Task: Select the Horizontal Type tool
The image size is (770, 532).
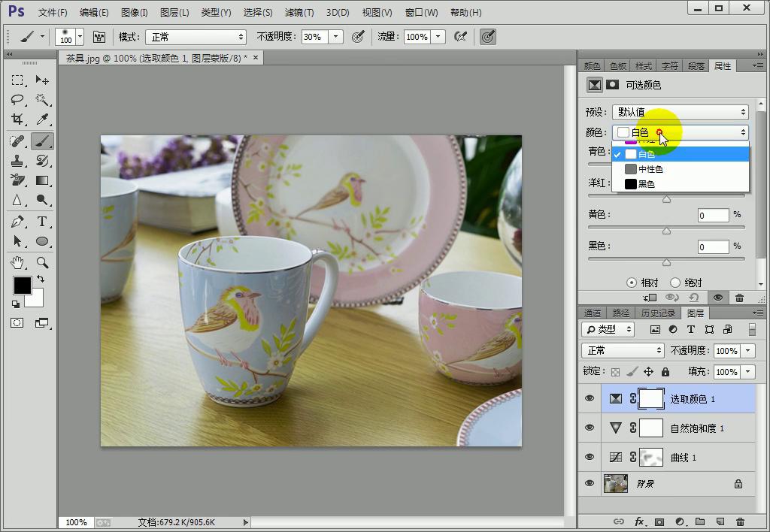Action: pyautogui.click(x=42, y=222)
